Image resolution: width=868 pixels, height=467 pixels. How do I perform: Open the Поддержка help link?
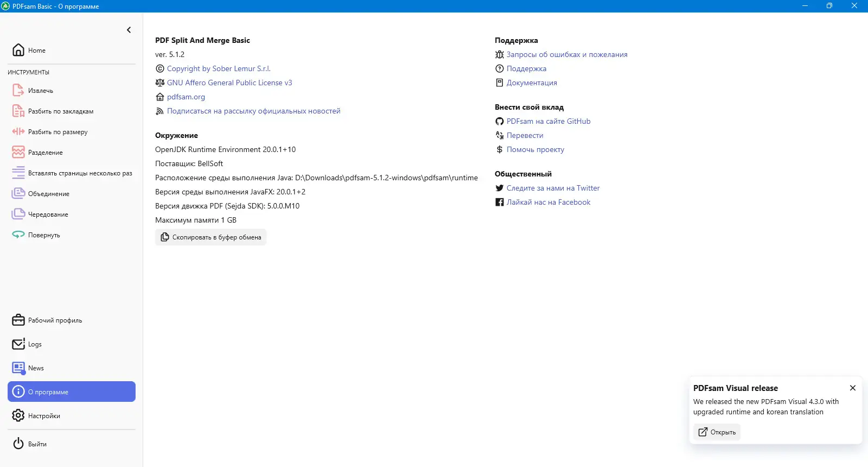point(526,68)
